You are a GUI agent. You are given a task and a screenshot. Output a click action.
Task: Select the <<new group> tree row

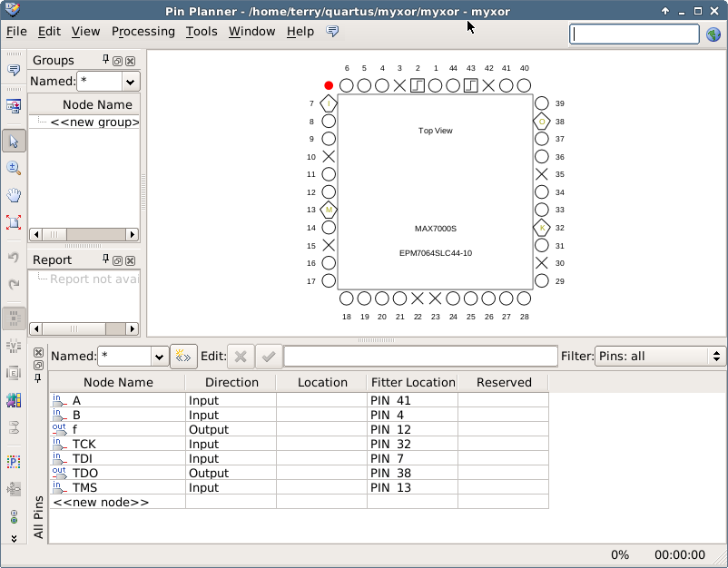coord(94,122)
